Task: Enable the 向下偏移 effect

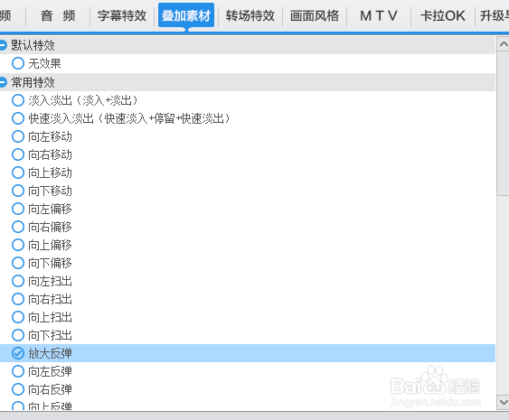Action: [x=18, y=263]
